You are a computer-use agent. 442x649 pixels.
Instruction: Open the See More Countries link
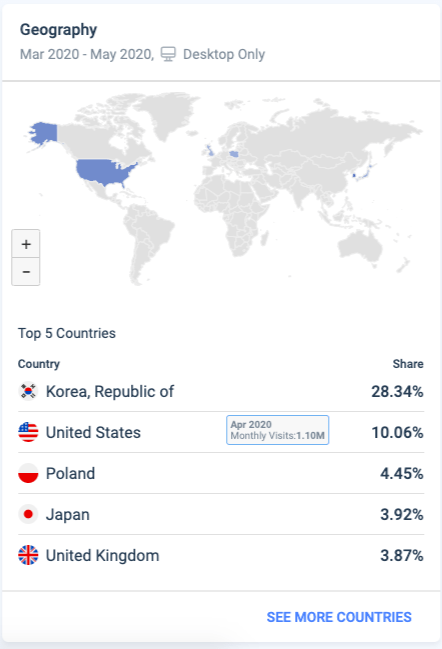click(339, 617)
